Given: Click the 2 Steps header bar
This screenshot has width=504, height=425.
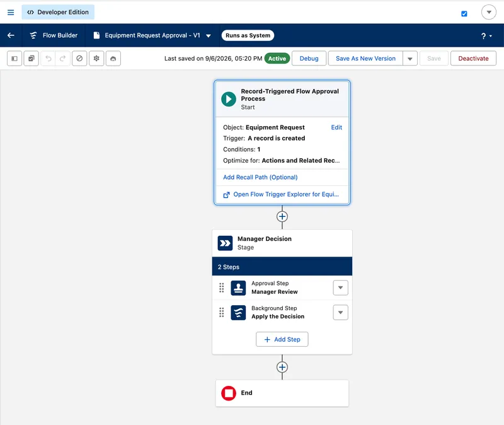Looking at the screenshot, I should click(282, 266).
